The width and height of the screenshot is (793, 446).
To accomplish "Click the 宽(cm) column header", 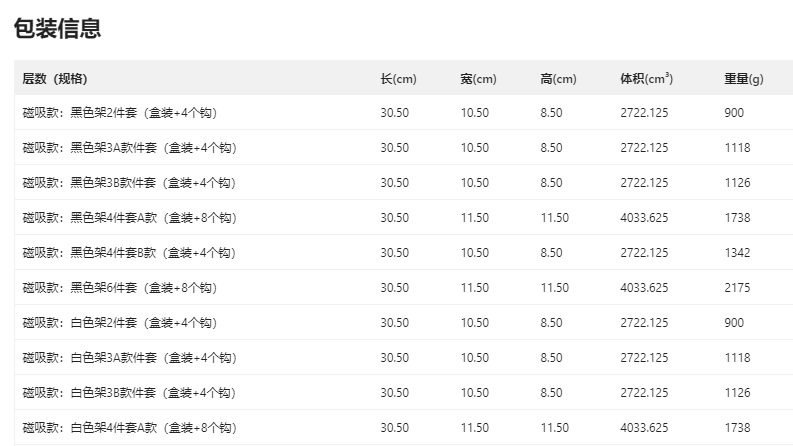I will [x=478, y=79].
